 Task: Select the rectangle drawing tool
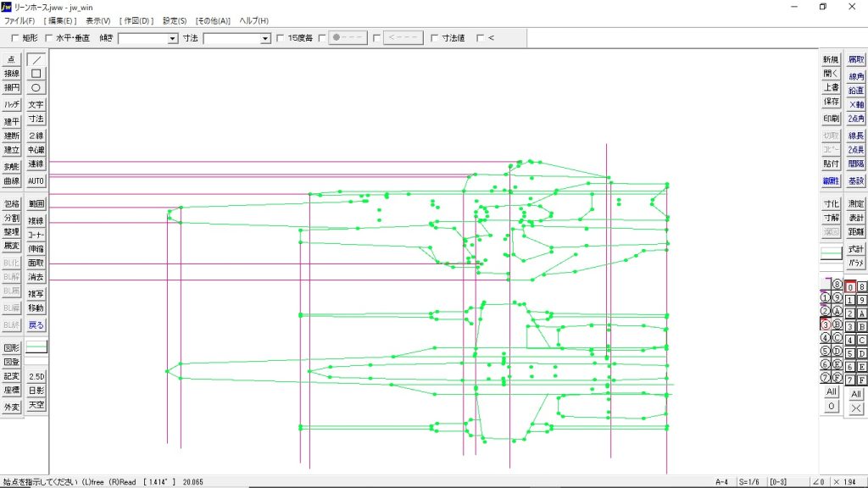36,74
